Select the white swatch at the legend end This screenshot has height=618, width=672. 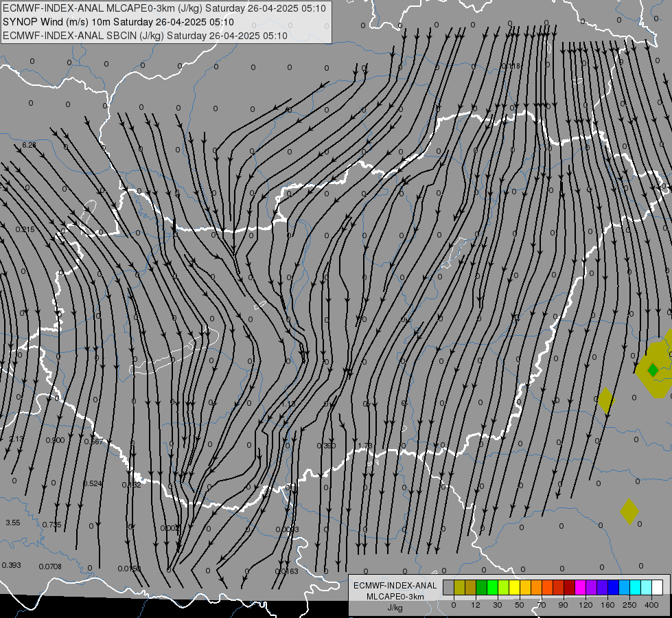[657, 587]
